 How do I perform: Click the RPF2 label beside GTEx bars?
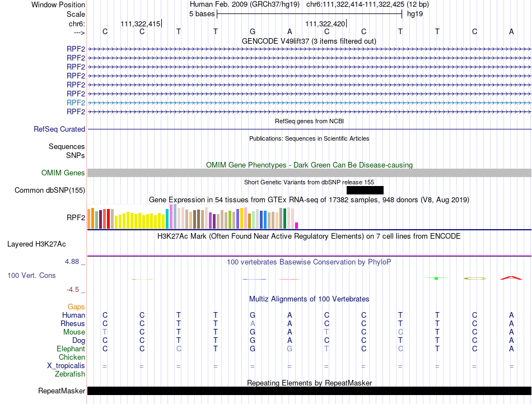tap(76, 217)
